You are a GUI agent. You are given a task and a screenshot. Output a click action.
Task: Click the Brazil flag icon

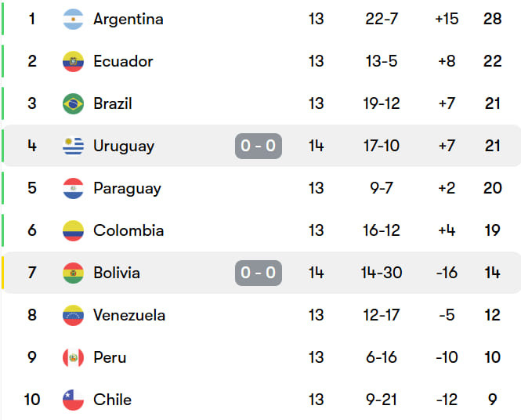click(73, 103)
